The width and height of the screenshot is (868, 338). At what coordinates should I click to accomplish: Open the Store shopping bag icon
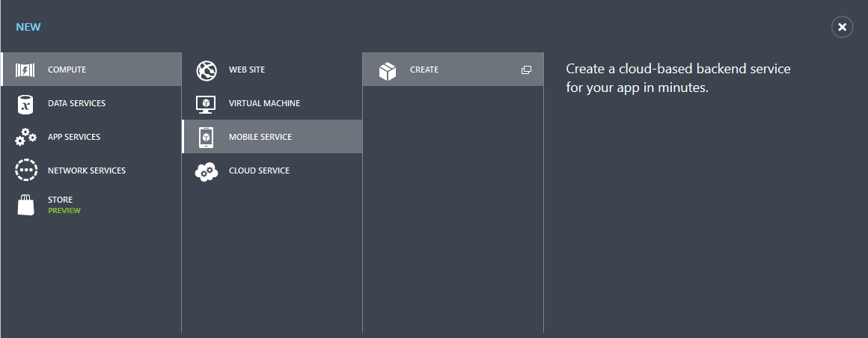click(x=25, y=205)
